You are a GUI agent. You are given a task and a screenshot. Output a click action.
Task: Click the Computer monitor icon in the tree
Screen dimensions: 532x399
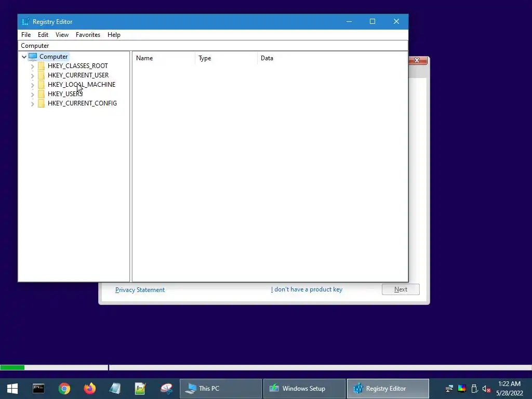[x=33, y=56]
